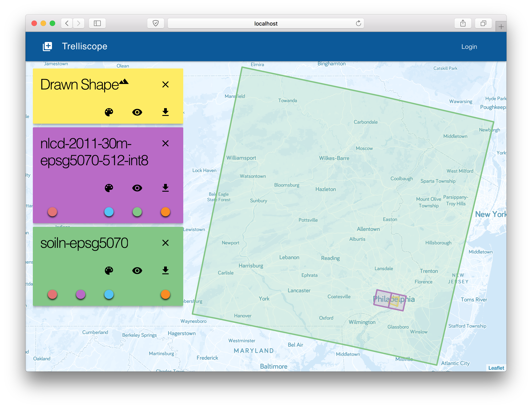
Task: Toggle eye icon on soiln-epsg5070 card
Action: pos(137,271)
